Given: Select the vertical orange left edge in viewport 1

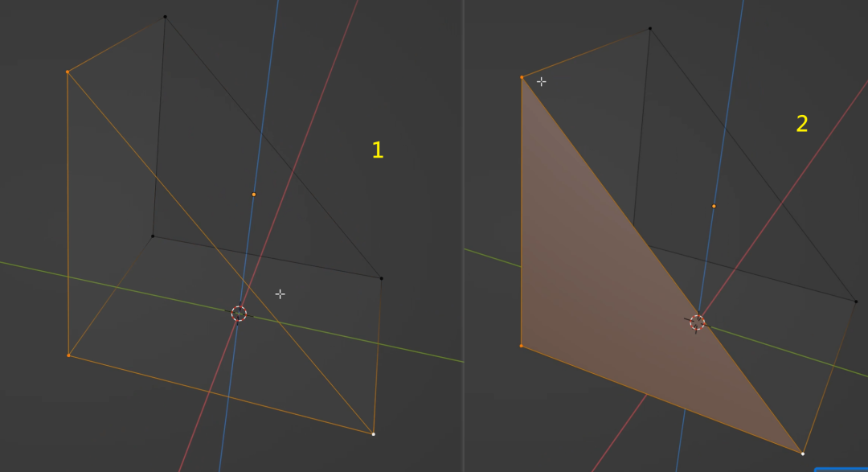Looking at the screenshot, I should click(x=68, y=213).
